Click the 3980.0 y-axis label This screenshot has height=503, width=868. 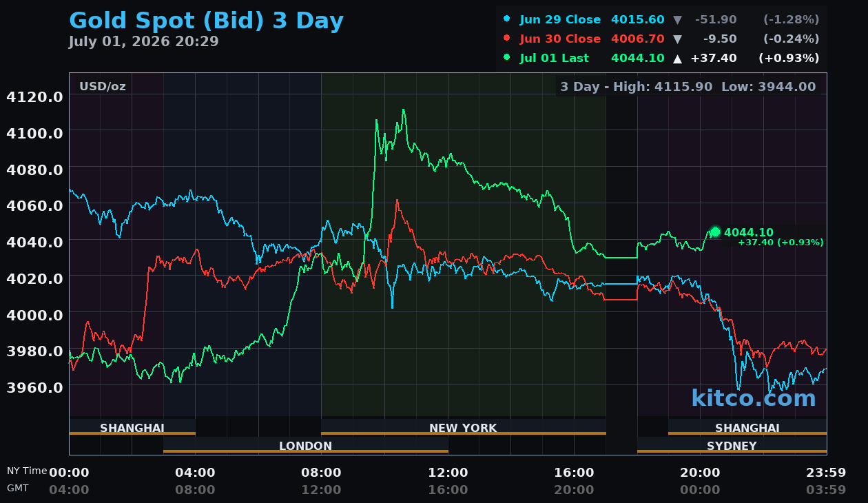[x=34, y=351]
